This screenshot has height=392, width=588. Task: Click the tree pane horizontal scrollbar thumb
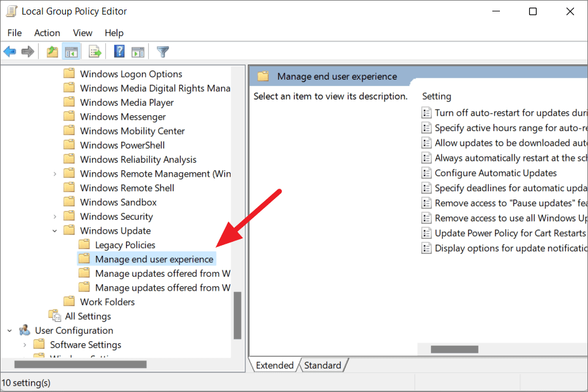click(x=80, y=364)
